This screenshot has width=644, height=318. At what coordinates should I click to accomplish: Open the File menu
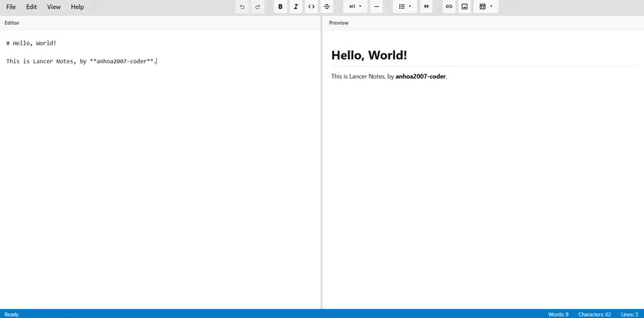point(11,7)
